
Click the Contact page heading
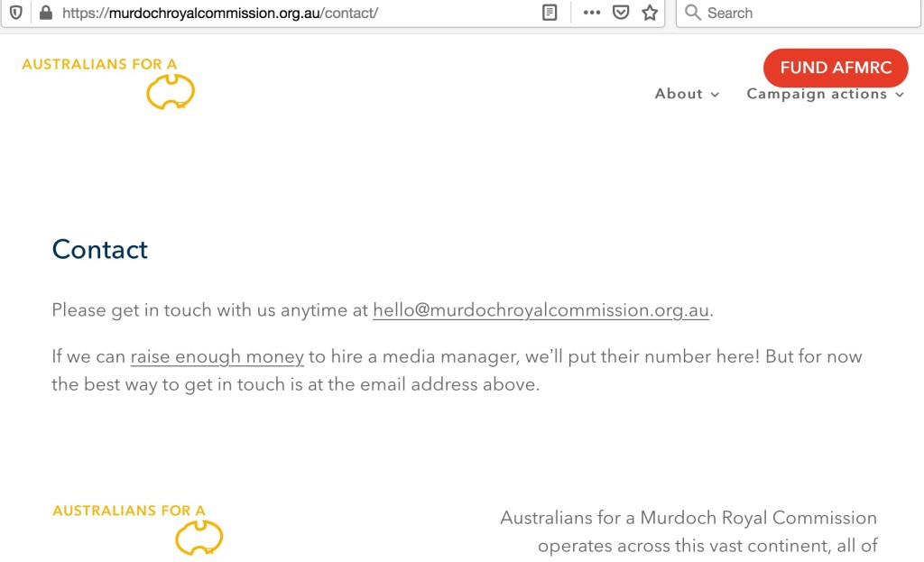click(100, 250)
